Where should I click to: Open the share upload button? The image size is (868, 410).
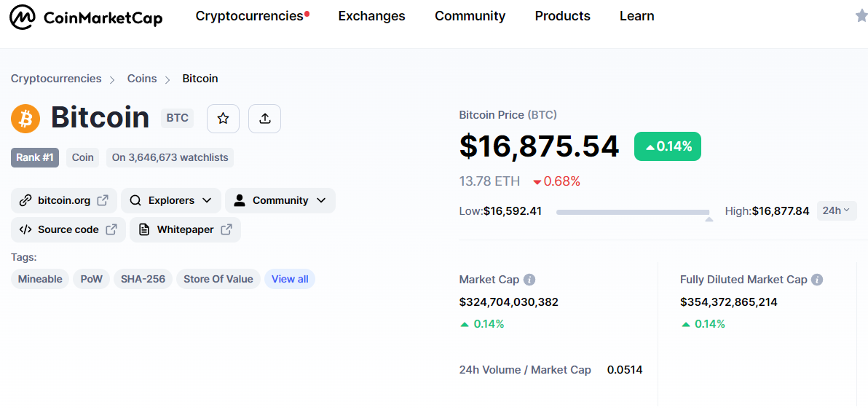[x=264, y=119]
